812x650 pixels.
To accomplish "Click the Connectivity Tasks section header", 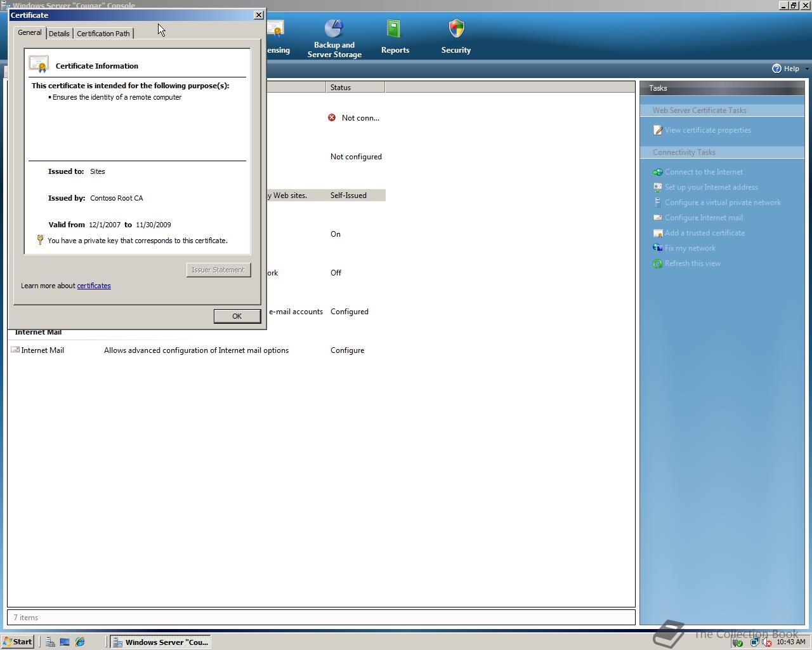I will [722, 152].
